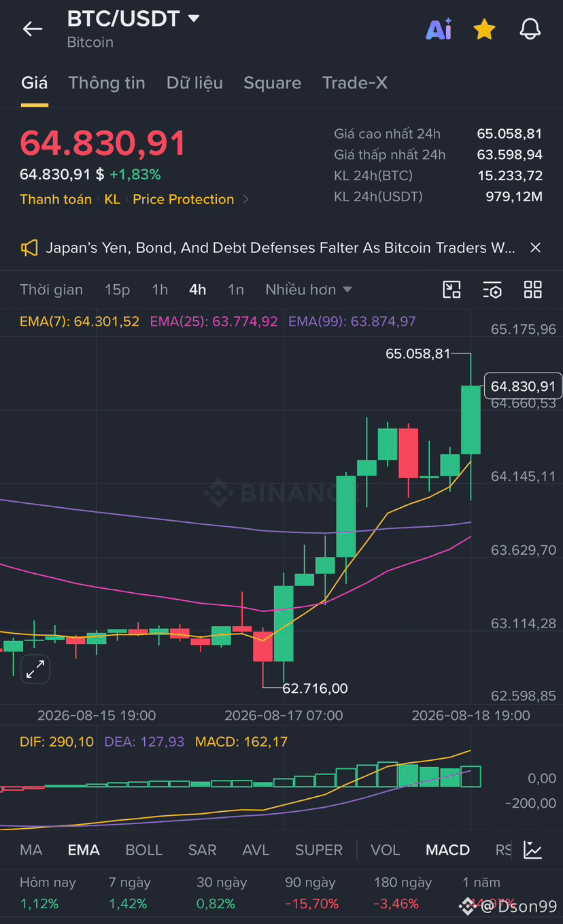Image resolution: width=563 pixels, height=924 pixels.
Task: Switch to the Giá tab
Action: 34,83
